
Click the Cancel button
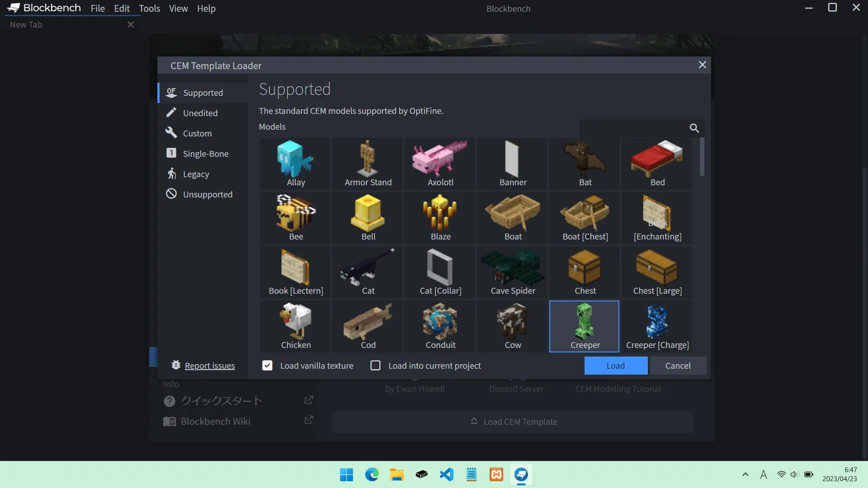coord(678,366)
